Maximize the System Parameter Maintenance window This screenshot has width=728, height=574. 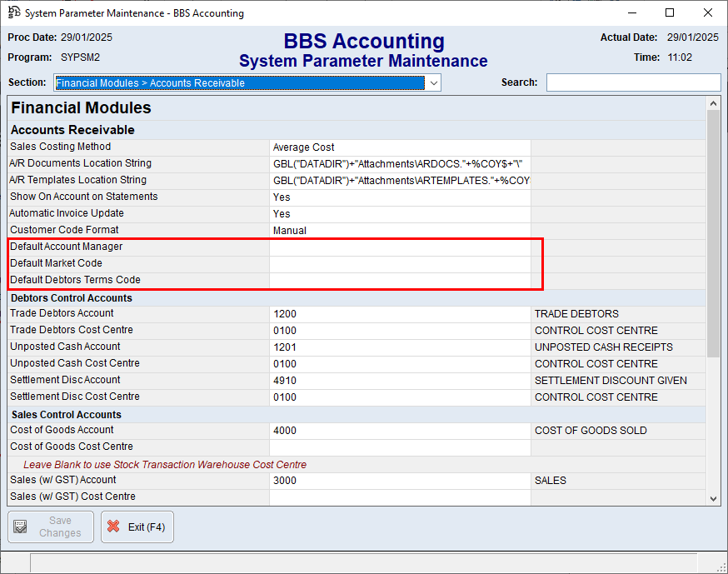[670, 12]
